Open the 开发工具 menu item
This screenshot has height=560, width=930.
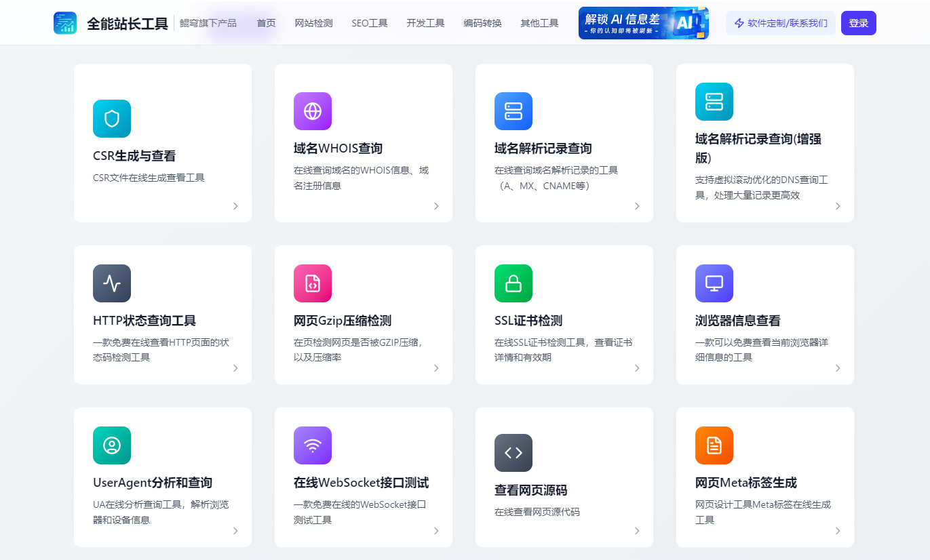[x=425, y=22]
